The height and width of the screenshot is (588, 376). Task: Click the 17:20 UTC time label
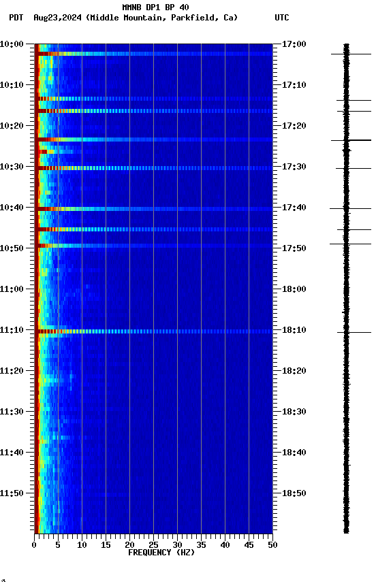coord(294,126)
